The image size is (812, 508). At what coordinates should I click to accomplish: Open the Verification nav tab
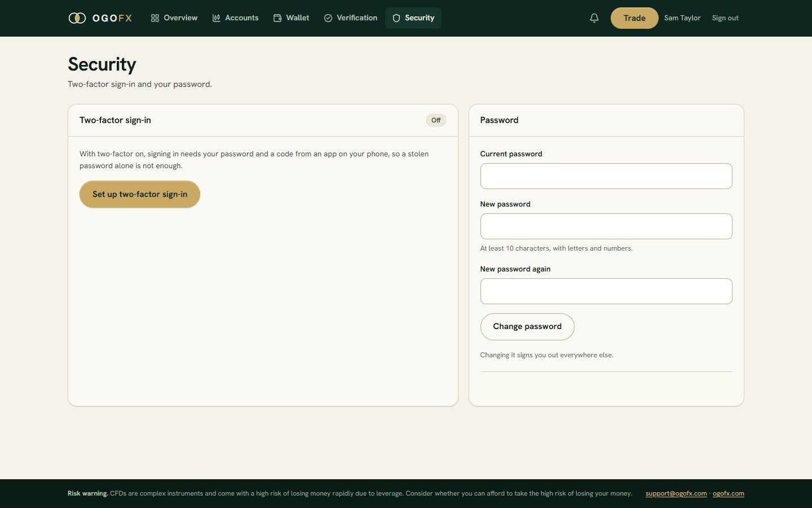pyautogui.click(x=351, y=18)
